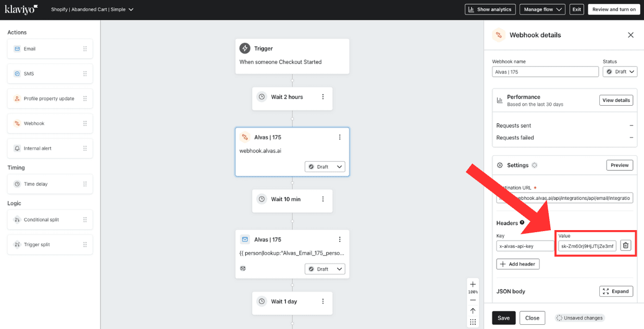This screenshot has height=329, width=644.
Task: Open the Wait 1 day options menu
Action: click(323, 301)
